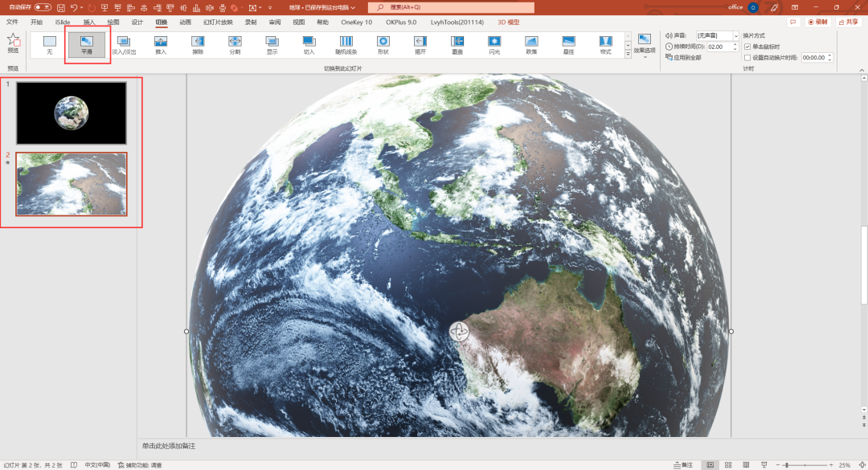Switch to the 开始 home tab

pyautogui.click(x=36, y=22)
